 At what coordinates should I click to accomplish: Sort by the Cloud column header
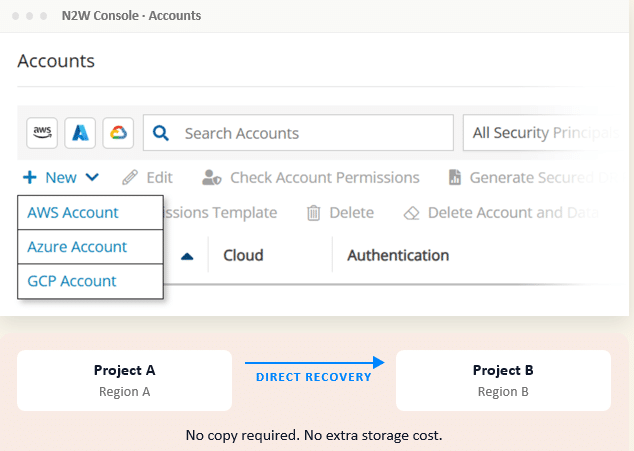[243, 255]
